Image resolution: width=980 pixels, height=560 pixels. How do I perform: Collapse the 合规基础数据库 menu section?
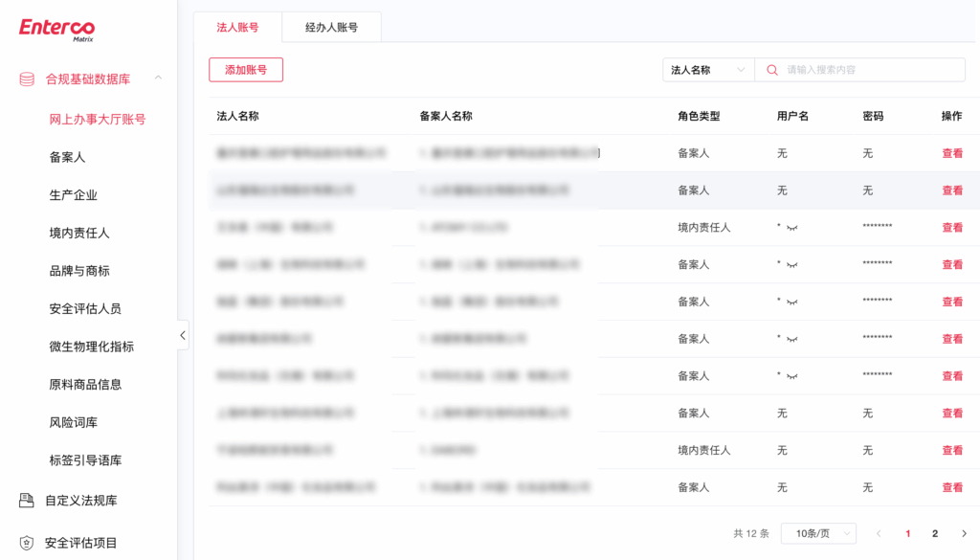pos(158,78)
